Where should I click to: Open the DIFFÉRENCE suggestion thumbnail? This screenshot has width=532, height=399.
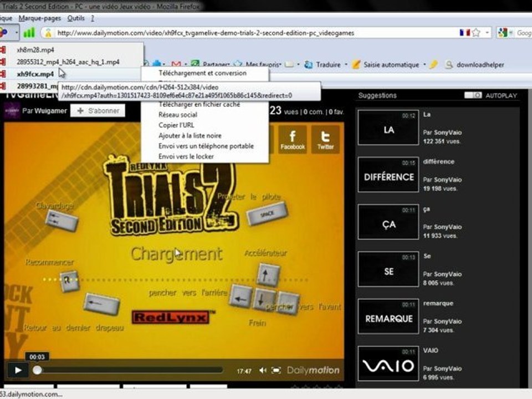pos(388,175)
